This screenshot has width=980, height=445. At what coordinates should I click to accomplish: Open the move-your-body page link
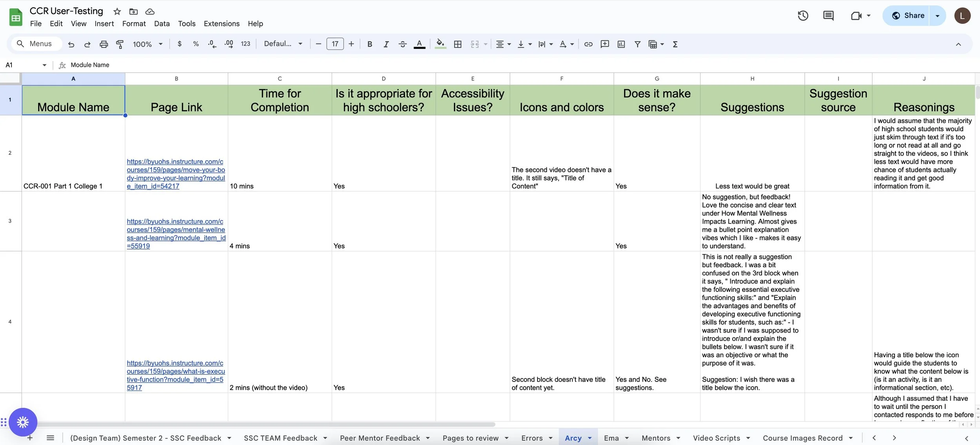pyautogui.click(x=176, y=174)
